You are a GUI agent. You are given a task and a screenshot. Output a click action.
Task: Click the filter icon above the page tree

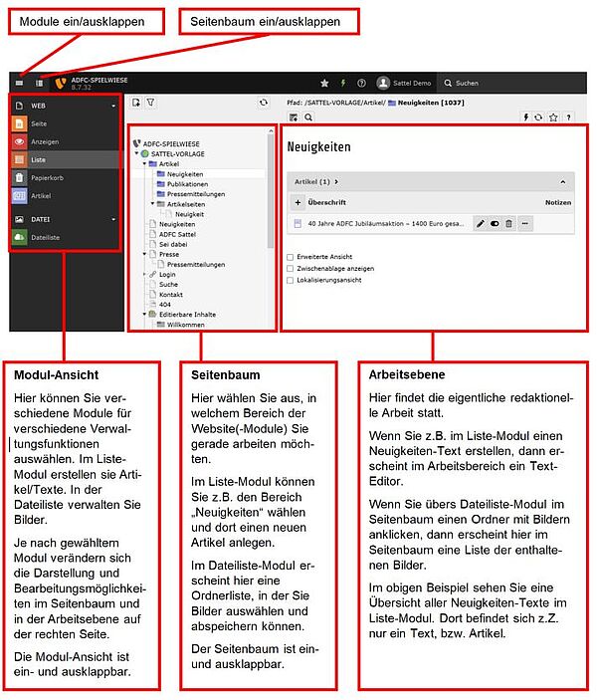coord(151,102)
